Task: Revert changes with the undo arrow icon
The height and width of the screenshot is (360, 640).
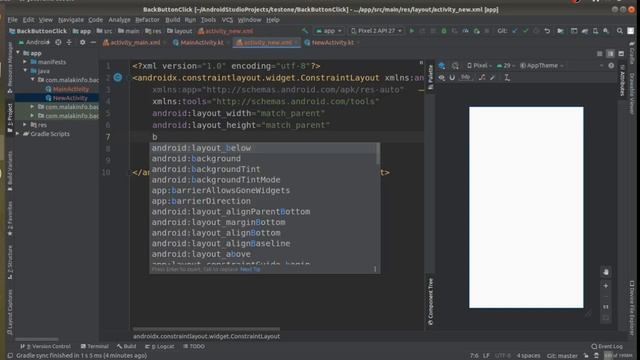Action: tap(547, 31)
